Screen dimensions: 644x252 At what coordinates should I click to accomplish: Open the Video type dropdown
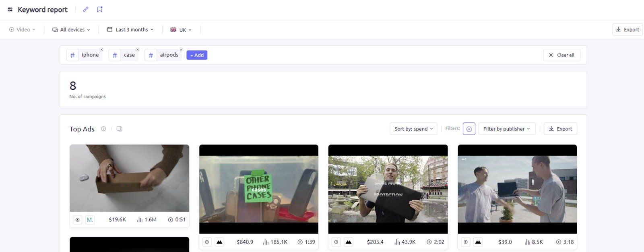coord(22,30)
